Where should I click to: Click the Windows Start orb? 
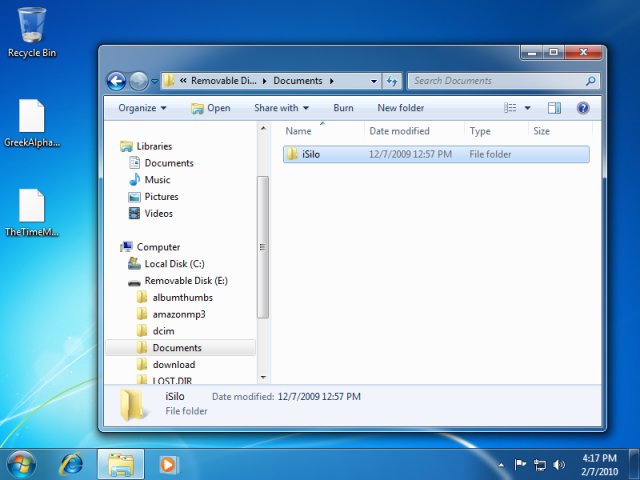point(21,464)
